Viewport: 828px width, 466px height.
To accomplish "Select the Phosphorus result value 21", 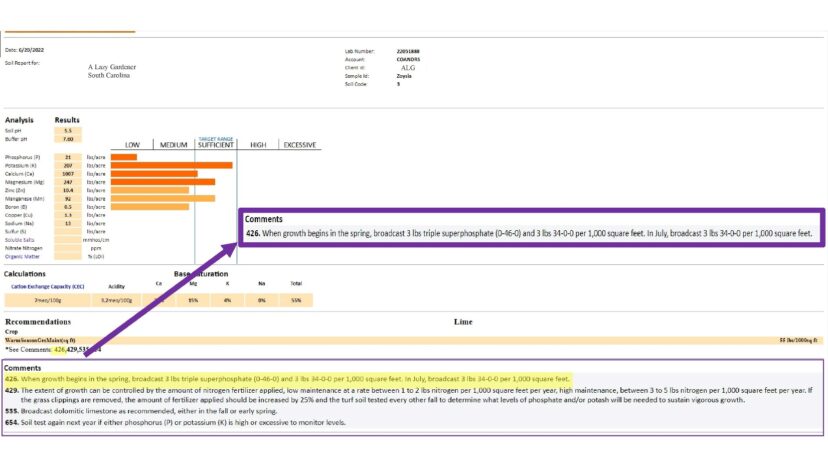I will click(68, 157).
